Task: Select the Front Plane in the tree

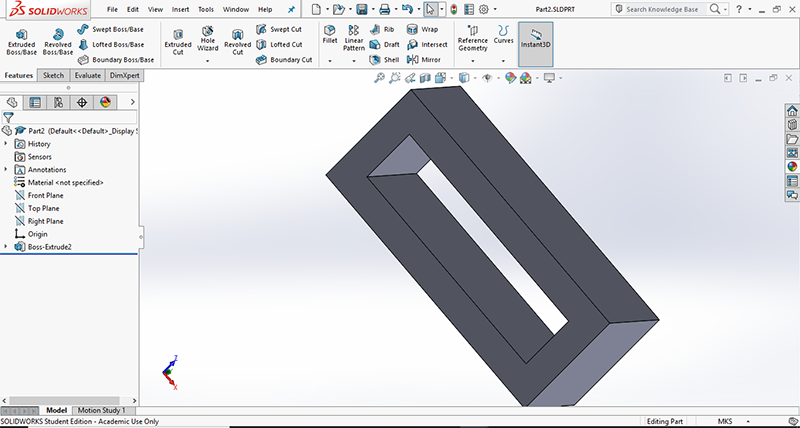Action: [x=45, y=195]
